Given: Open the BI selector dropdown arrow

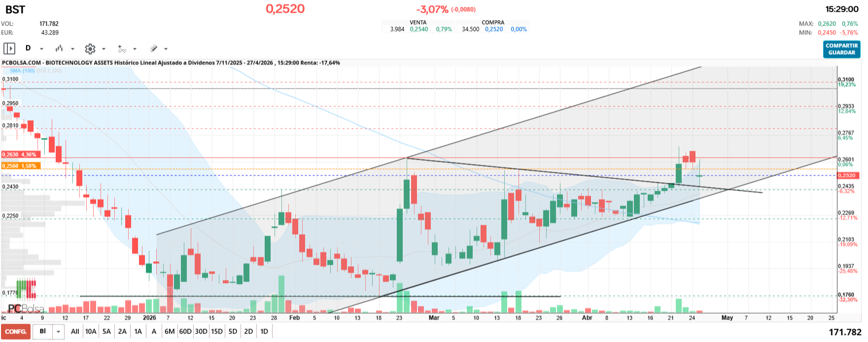Looking at the screenshot, I should coord(59,332).
